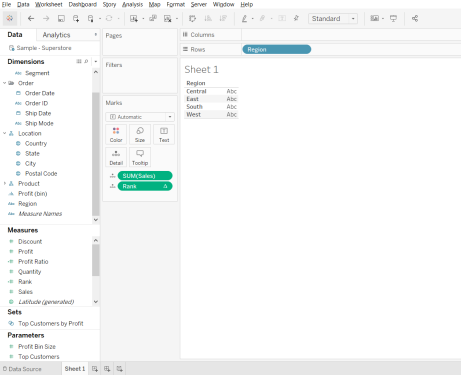Click the New Worksheet toolbar icon
Screen dimensions: 461x375
(134, 18)
